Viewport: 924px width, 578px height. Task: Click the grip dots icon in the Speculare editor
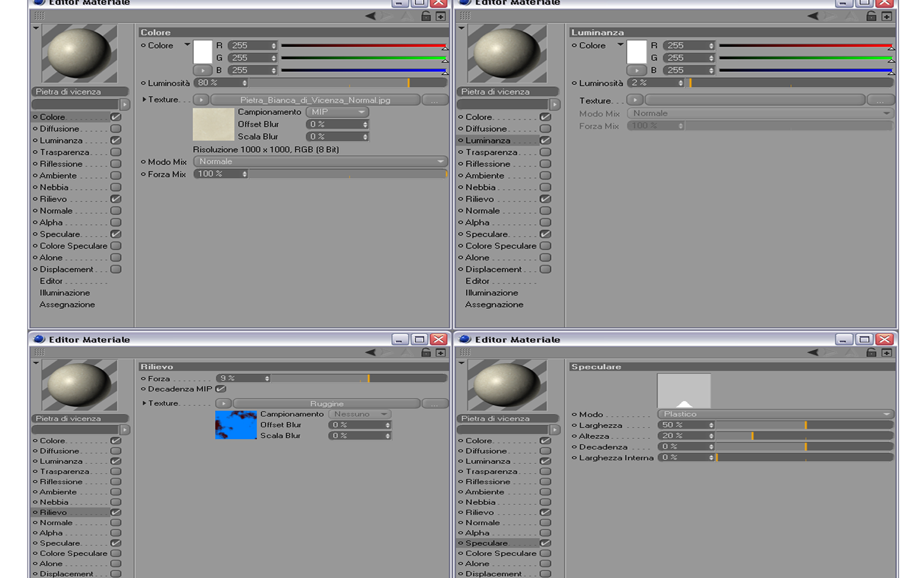[x=465, y=353]
